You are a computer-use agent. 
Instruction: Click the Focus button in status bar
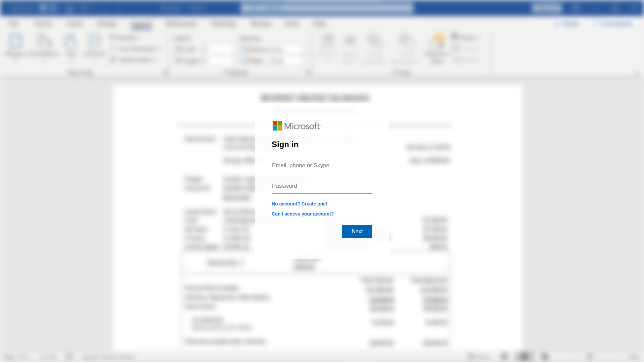pyautogui.click(x=479, y=357)
